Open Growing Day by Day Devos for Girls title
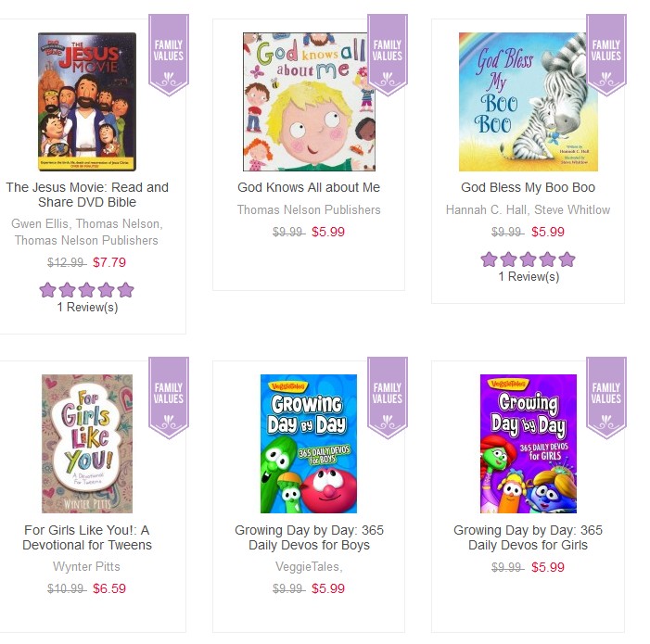Image resolution: width=650 pixels, height=644 pixels. pos(529,537)
